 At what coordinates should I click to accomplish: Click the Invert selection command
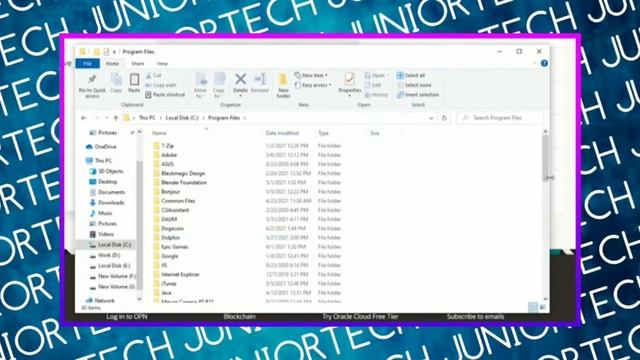tap(418, 95)
